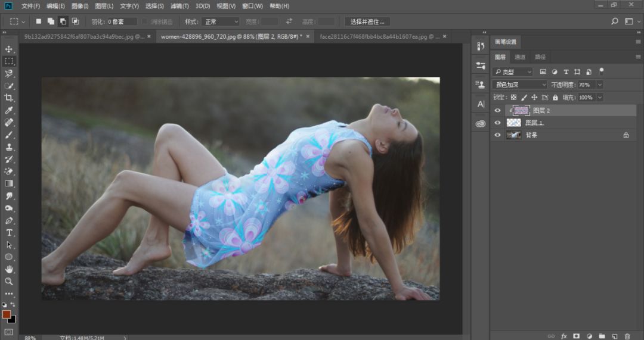Viewport: 644px width, 340px height.
Task: Open the Creative Cloud Libraries panel icon
Action: (x=481, y=124)
